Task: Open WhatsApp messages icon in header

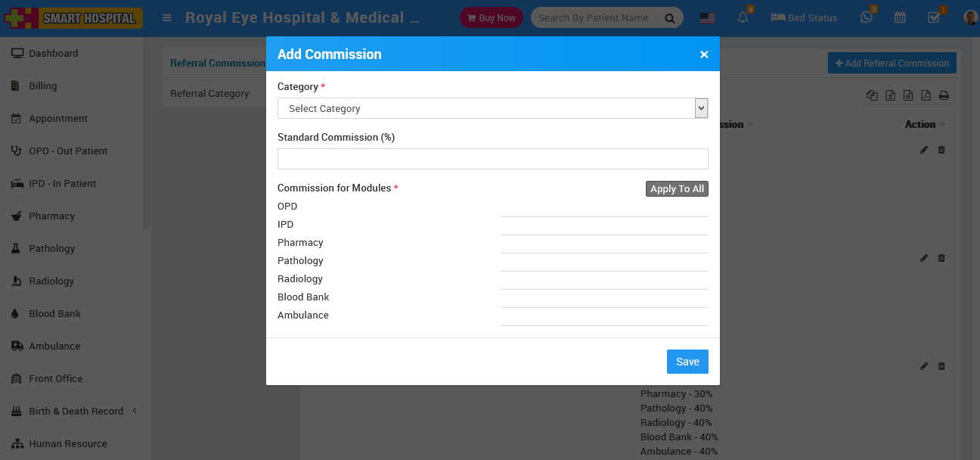Action: (867, 17)
